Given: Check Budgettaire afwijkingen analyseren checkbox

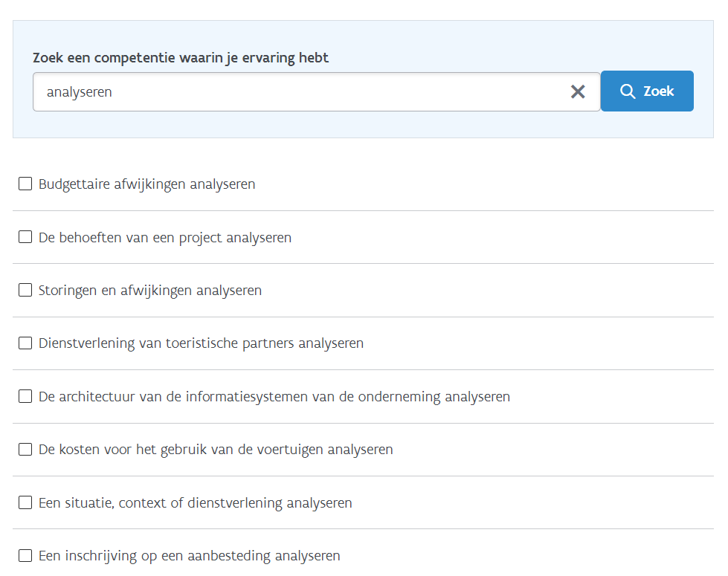Looking at the screenshot, I should pos(25,184).
